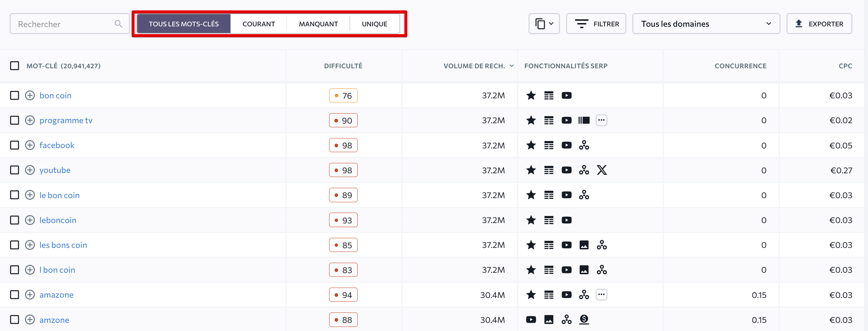Switch to the 'Courant' tab
Viewport: 868px width, 331px height.
coord(259,24)
